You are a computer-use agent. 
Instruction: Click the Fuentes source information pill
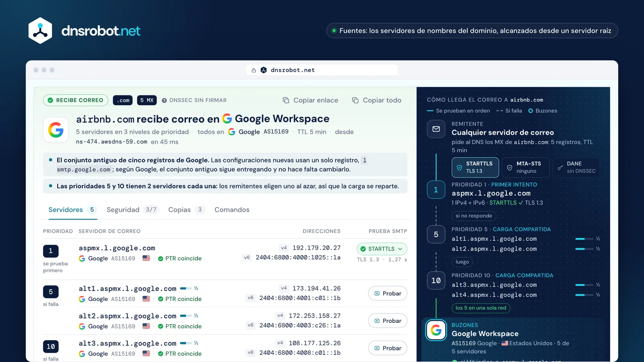(x=472, y=31)
